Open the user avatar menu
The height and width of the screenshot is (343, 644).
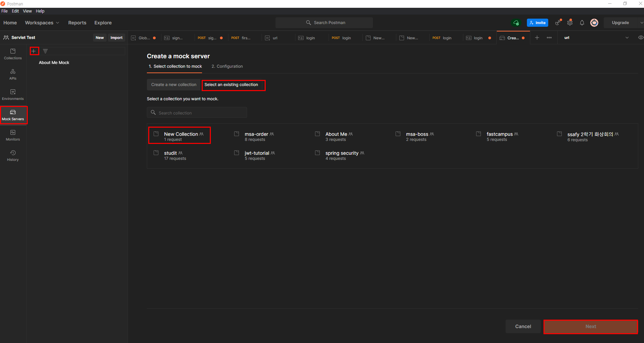(x=594, y=23)
